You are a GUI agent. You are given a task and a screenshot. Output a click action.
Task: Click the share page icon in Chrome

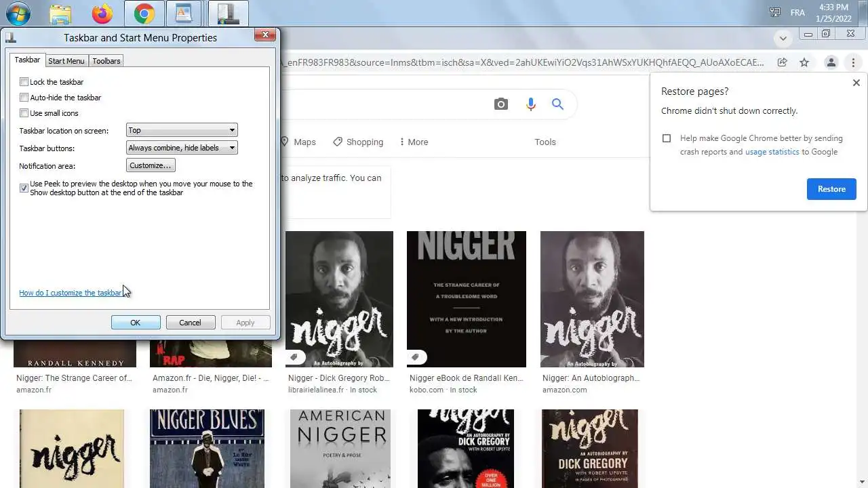(x=782, y=62)
